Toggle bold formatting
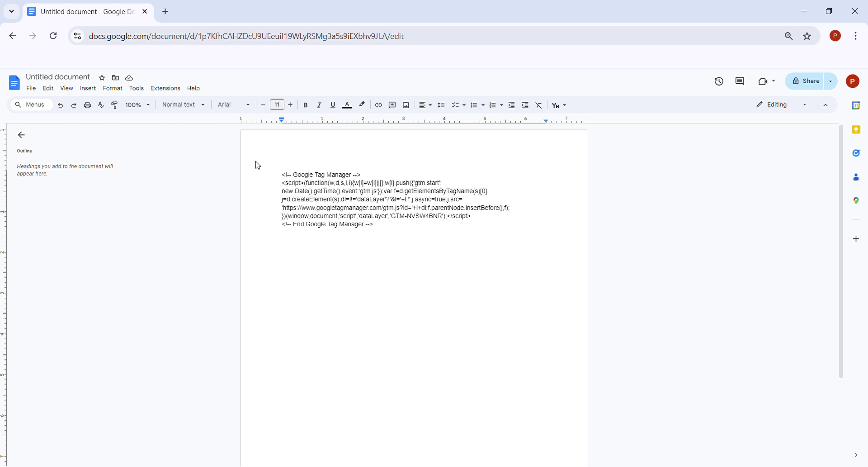868x467 pixels. [306, 105]
